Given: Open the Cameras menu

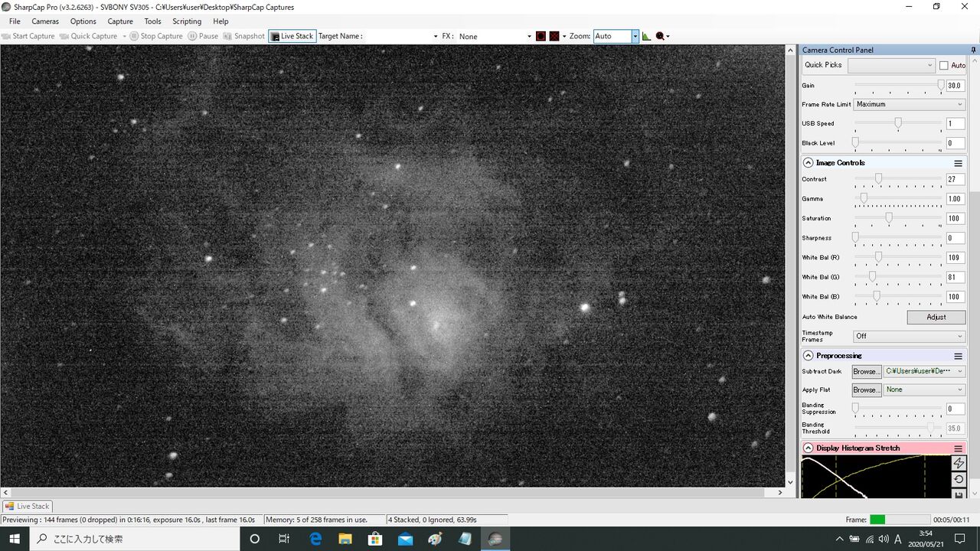Looking at the screenshot, I should tap(45, 21).
